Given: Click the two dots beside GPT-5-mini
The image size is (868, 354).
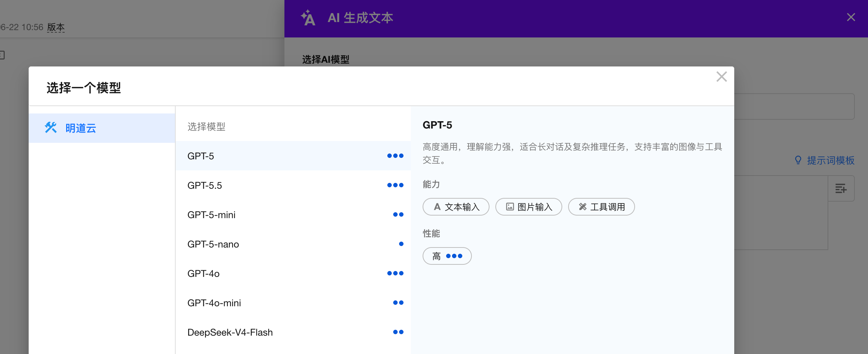Looking at the screenshot, I should [398, 214].
